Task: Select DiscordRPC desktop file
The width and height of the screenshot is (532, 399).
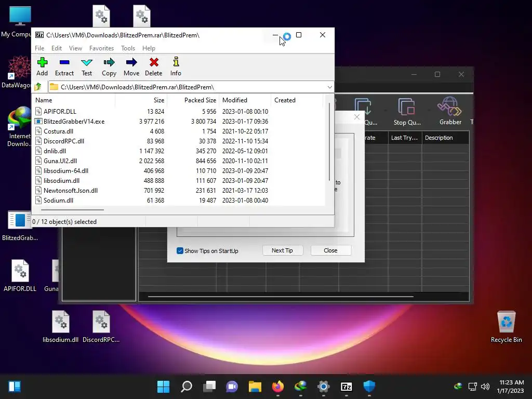Action: (101, 326)
